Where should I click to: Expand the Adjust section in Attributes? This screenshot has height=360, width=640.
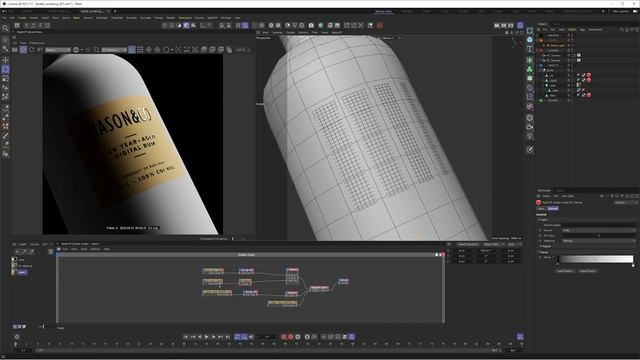[540, 246]
